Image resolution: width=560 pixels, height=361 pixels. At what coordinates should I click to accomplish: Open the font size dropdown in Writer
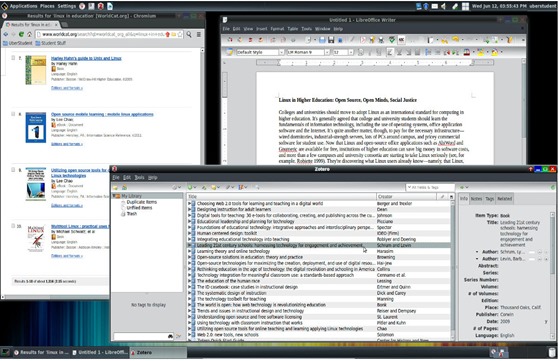(351, 52)
